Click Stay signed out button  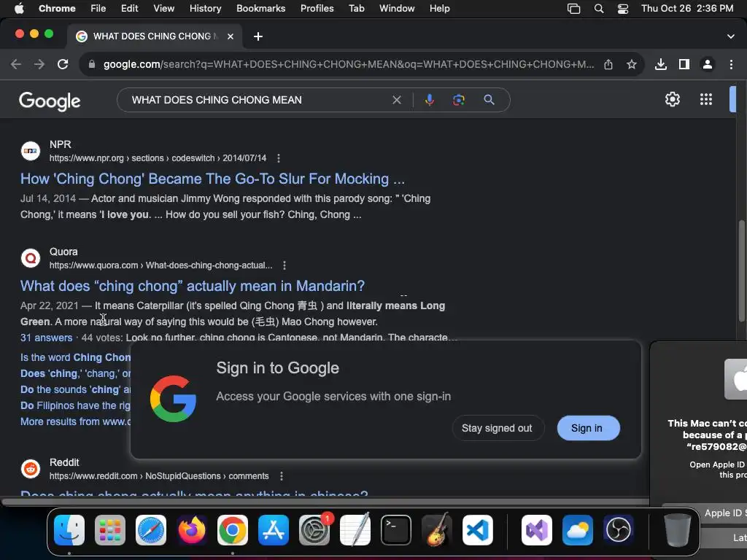pyautogui.click(x=497, y=428)
